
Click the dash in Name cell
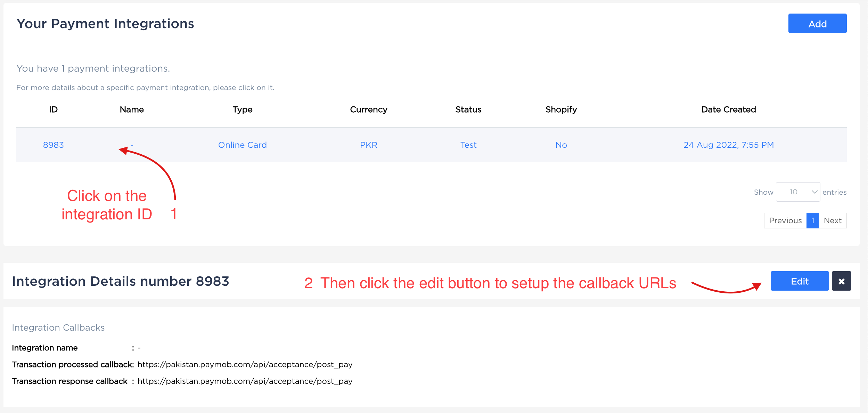coord(132,145)
